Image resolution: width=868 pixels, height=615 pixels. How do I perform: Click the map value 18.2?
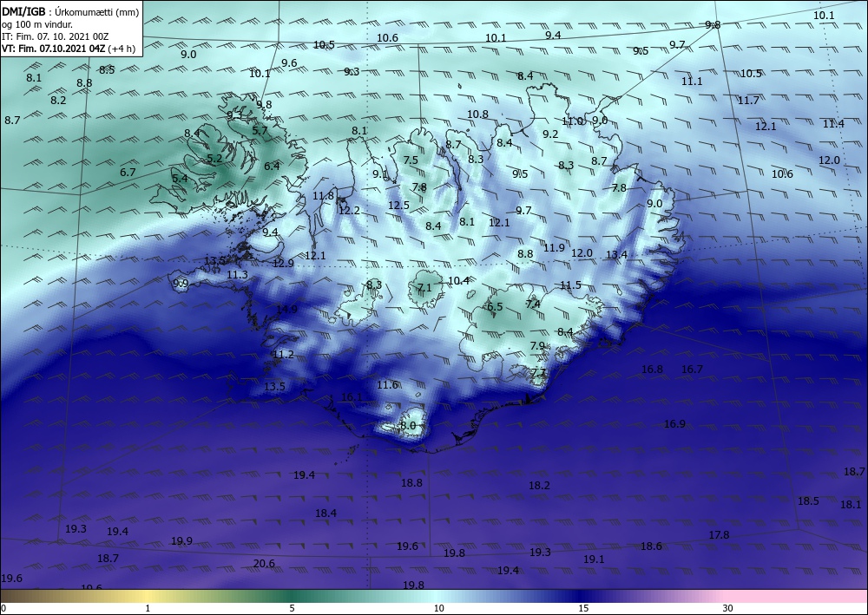pyautogui.click(x=539, y=486)
